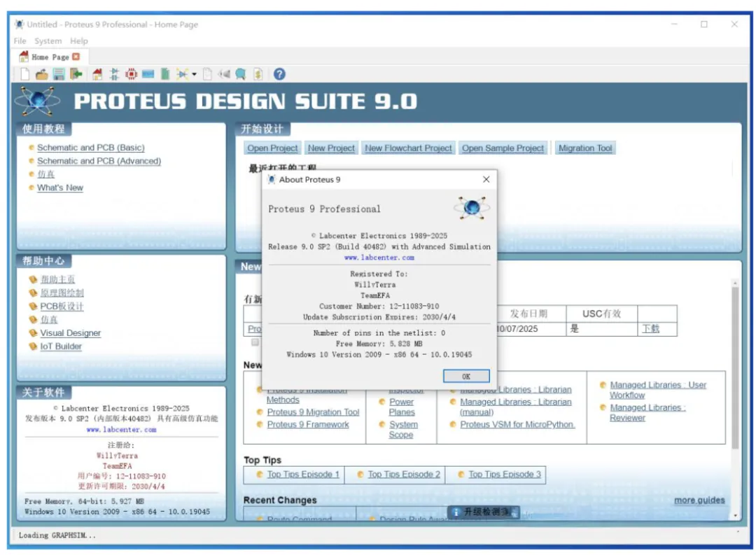Open Top Tips Episode 3
Viewport: 756px width, 555px height.
[x=504, y=474]
